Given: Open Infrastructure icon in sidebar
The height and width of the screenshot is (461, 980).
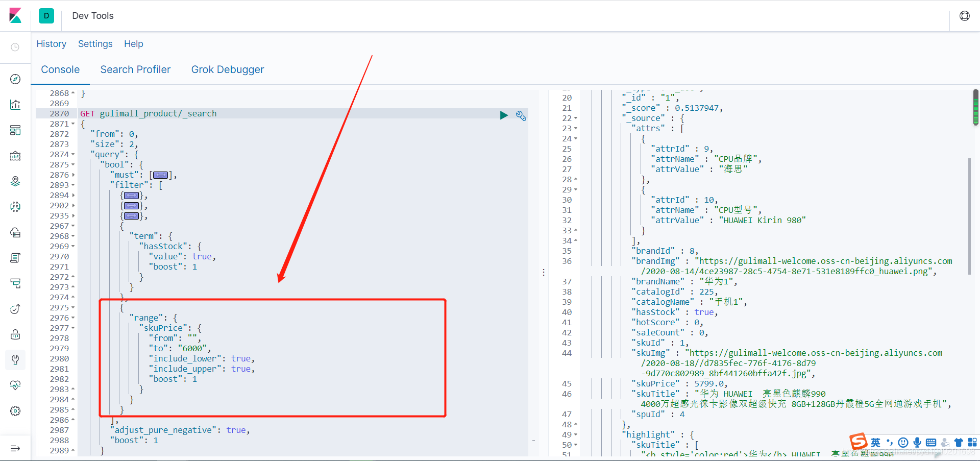Looking at the screenshot, I should (15, 232).
